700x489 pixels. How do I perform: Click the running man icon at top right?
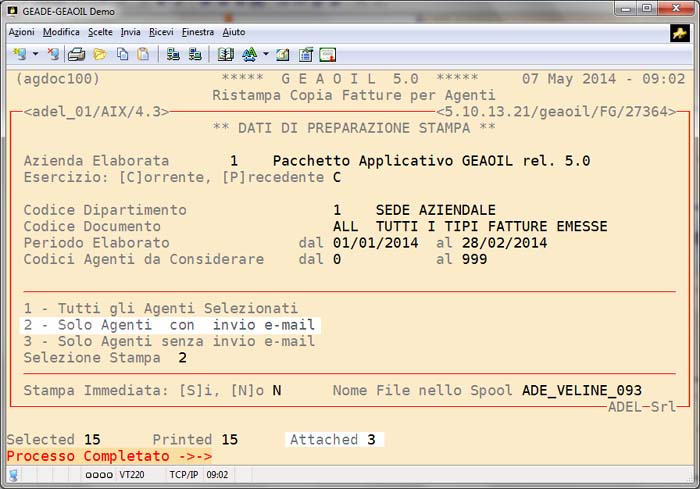[680, 33]
